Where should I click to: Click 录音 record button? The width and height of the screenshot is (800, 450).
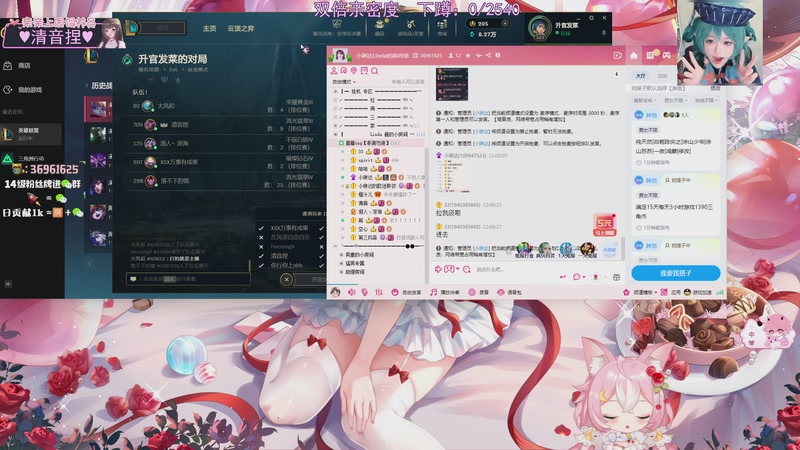(478, 292)
